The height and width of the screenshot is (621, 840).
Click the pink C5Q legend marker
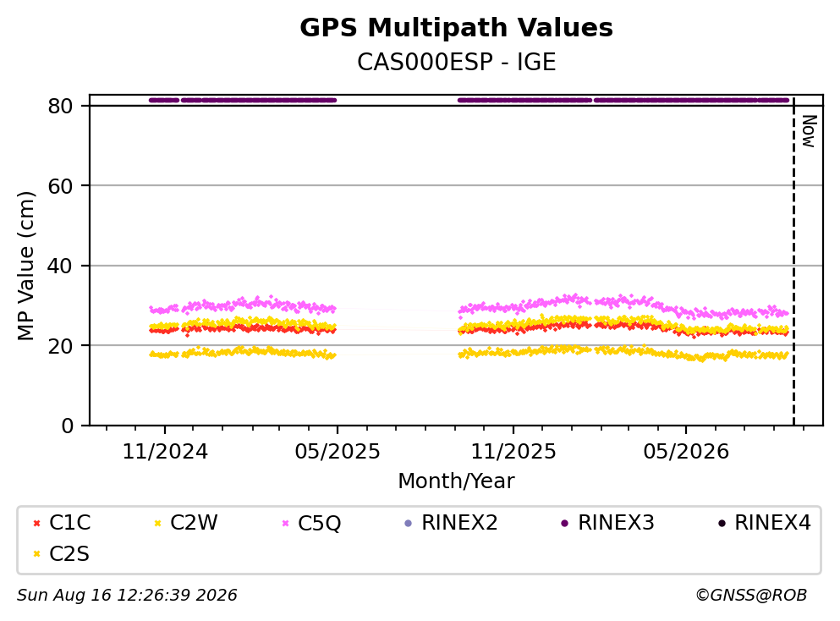click(x=286, y=523)
